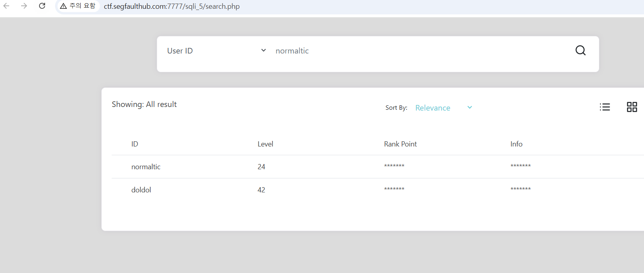
Task: Click the search field containing normaltic
Action: click(x=419, y=51)
